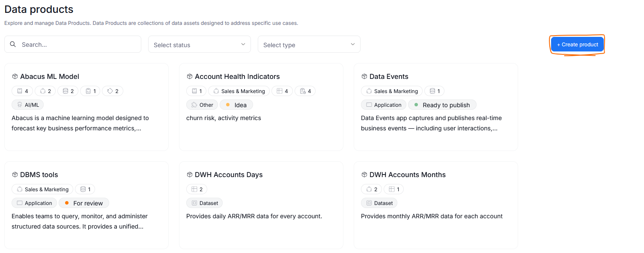Click the For review status badge on DBMS tools
This screenshot has width=644, height=253.
pyautogui.click(x=84, y=203)
